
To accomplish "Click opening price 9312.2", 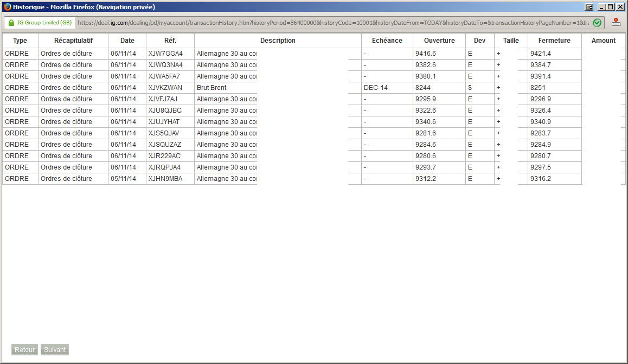I will [425, 179].
